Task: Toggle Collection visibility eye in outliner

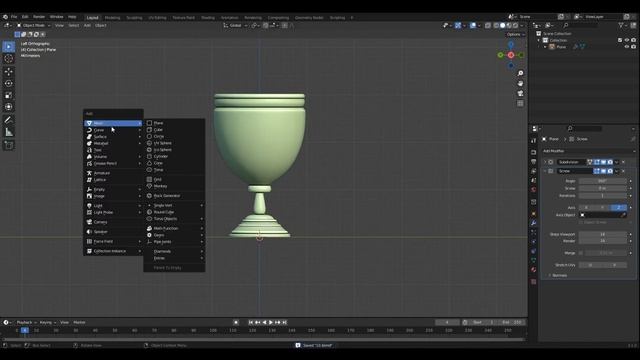Action: coord(627,40)
